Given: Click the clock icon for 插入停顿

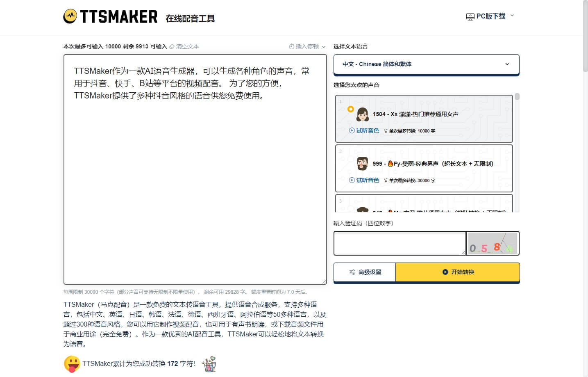Looking at the screenshot, I should pos(292,46).
